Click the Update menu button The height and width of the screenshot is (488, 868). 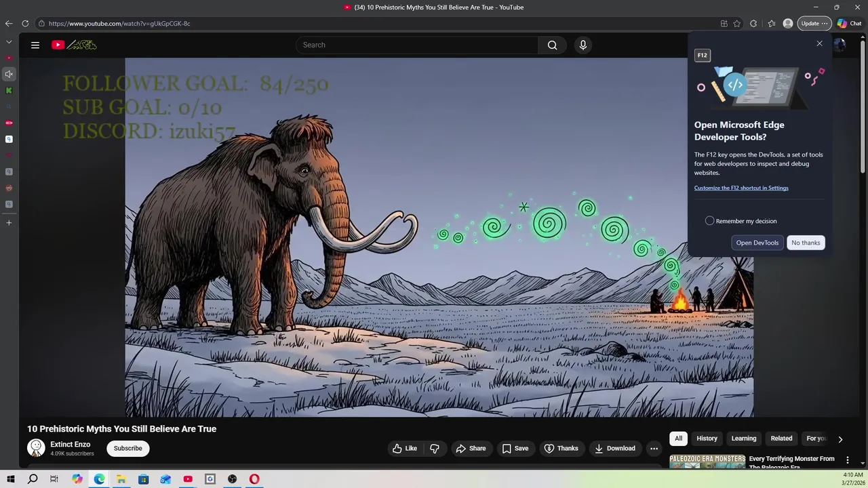tap(814, 23)
